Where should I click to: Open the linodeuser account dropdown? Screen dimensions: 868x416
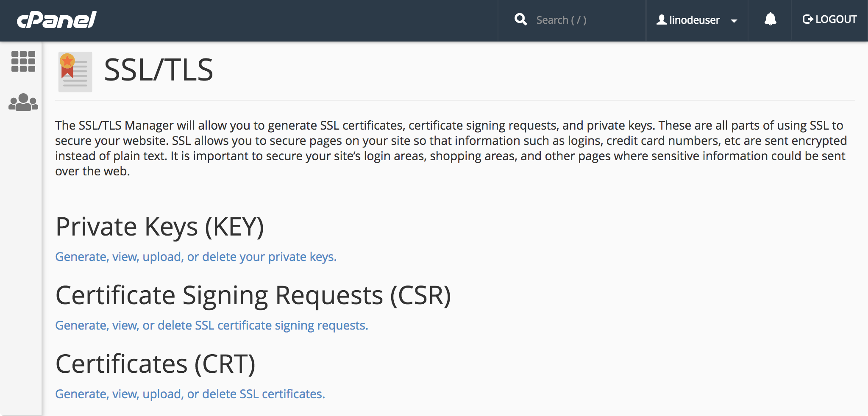(x=696, y=19)
